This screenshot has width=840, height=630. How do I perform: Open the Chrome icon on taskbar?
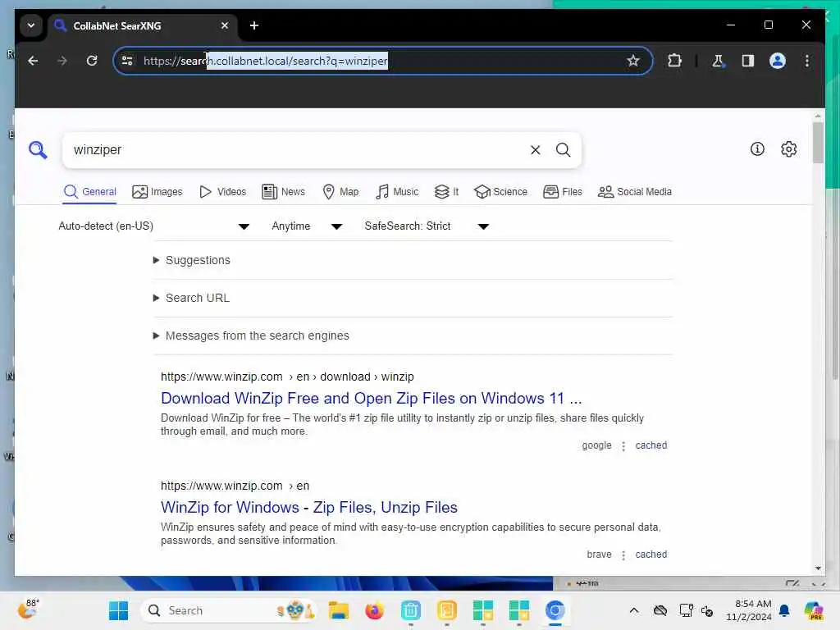pyautogui.click(x=555, y=610)
